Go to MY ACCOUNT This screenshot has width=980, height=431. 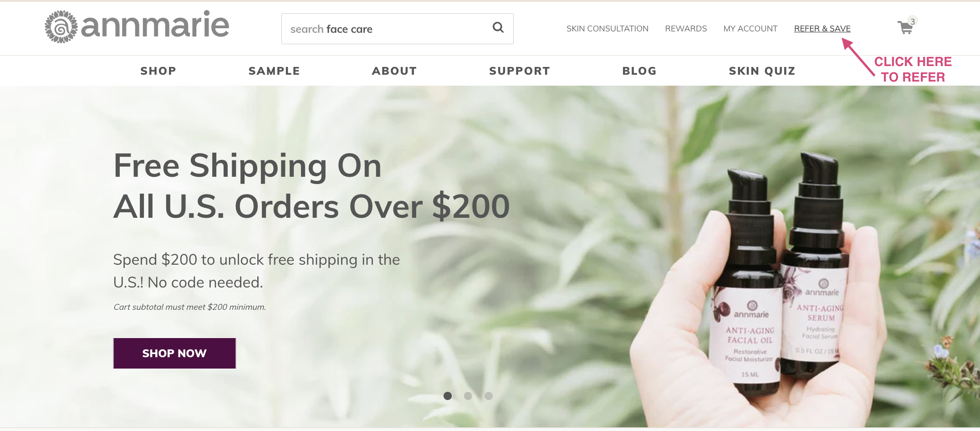[750, 29]
